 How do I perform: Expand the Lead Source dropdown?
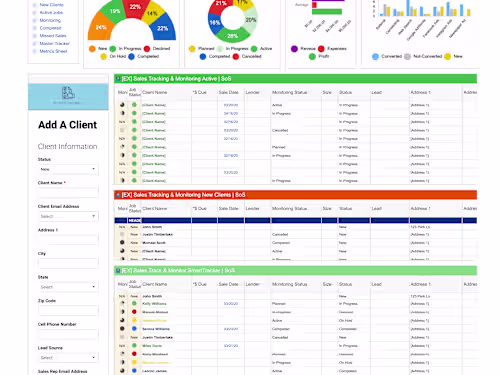tap(68, 358)
